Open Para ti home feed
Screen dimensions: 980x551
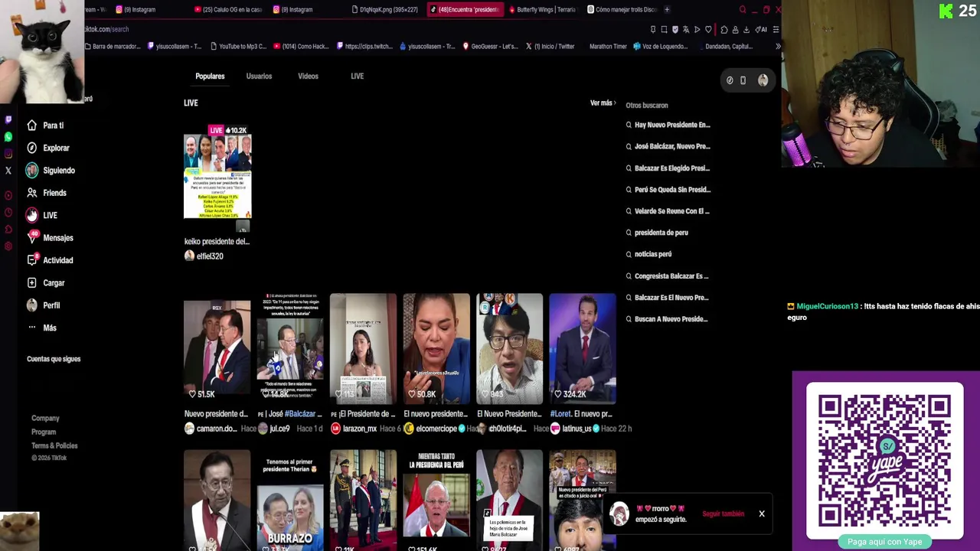click(45, 126)
